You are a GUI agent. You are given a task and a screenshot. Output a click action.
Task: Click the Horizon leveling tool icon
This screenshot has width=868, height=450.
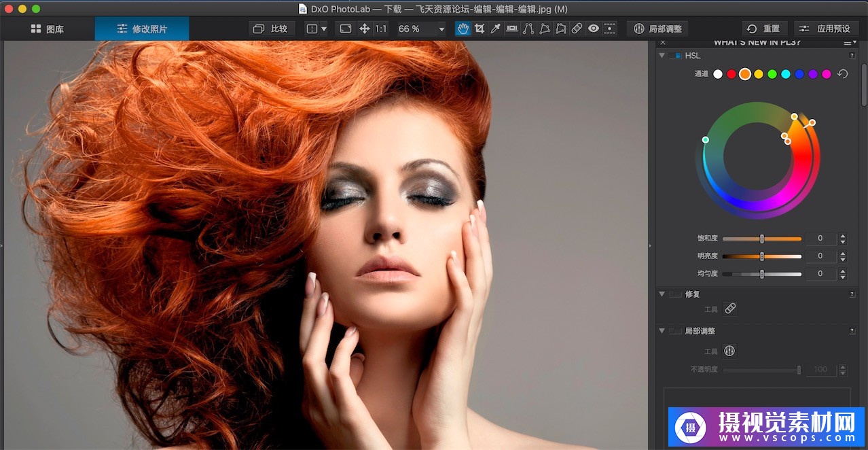[x=512, y=29]
